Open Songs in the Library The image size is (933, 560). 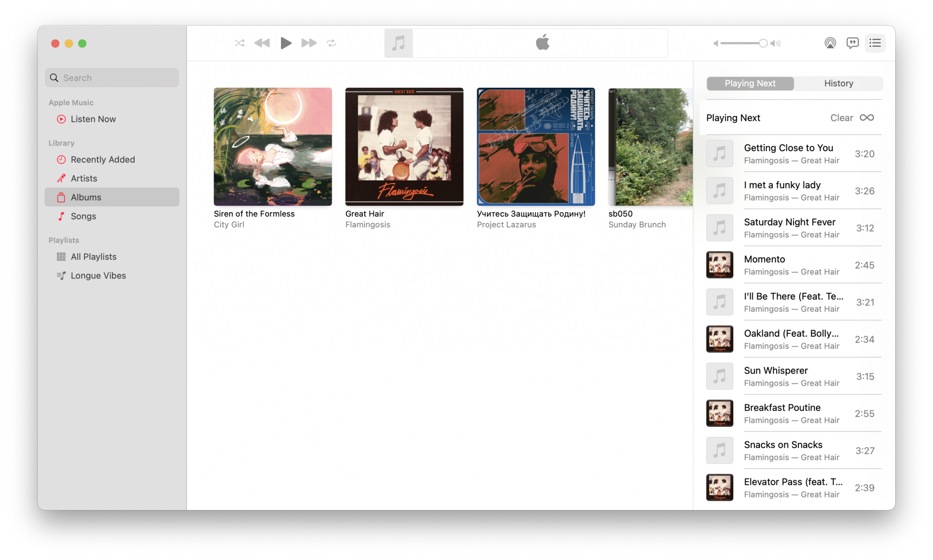112,216
